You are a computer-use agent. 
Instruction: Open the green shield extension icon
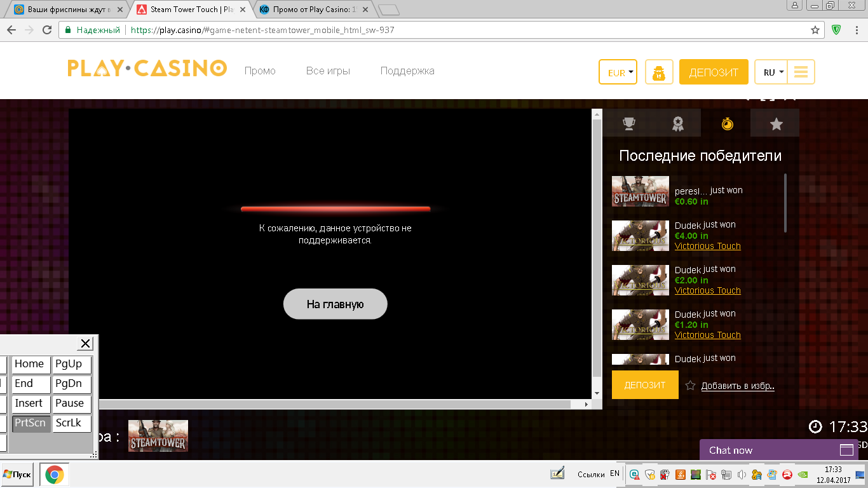(x=836, y=30)
